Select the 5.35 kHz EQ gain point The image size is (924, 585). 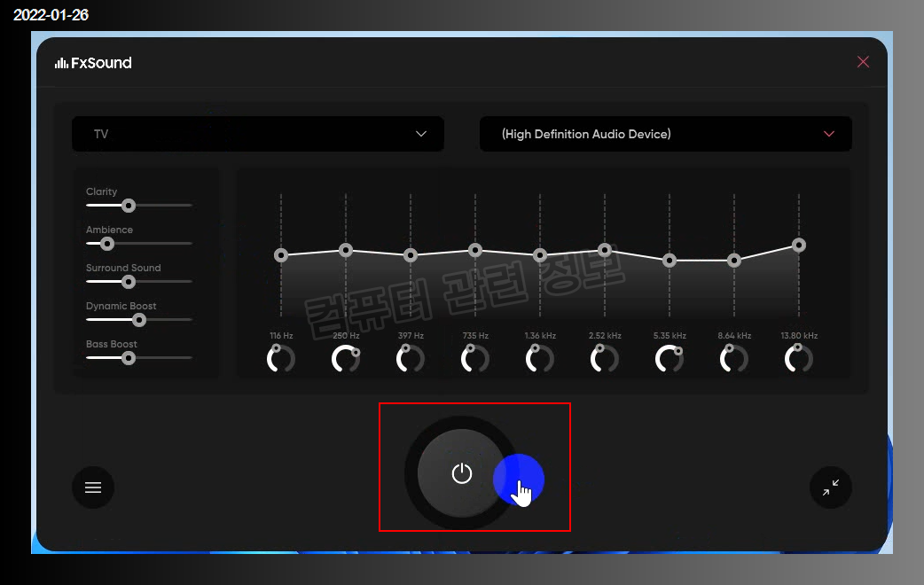[x=670, y=260]
